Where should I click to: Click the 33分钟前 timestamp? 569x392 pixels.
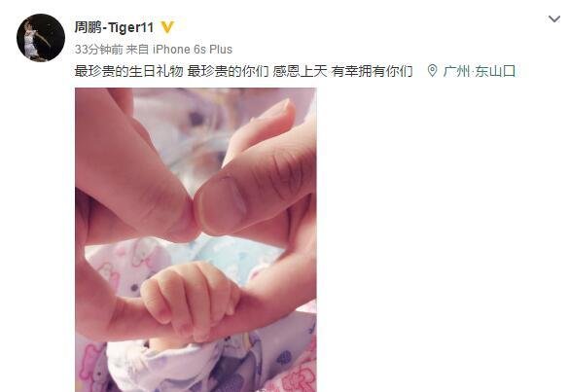click(98, 50)
